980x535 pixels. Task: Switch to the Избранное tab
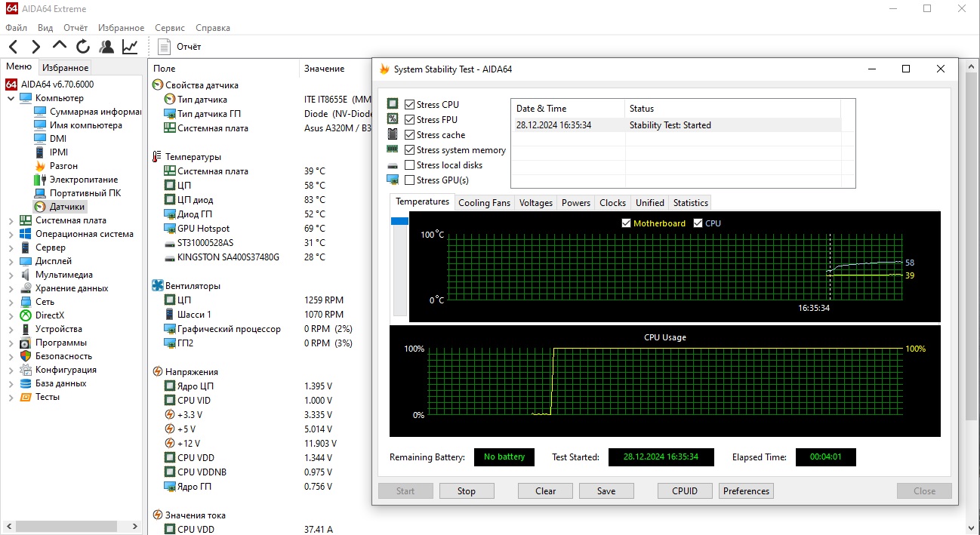[65, 68]
